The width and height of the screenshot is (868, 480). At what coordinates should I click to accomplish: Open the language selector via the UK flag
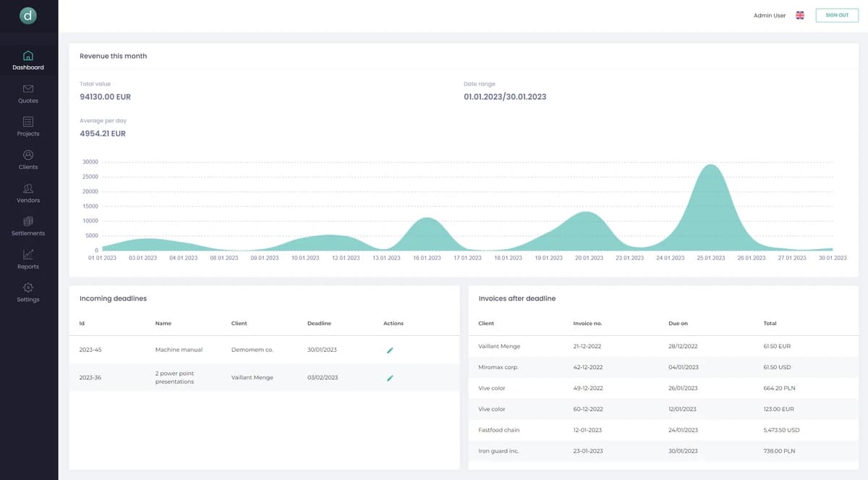pyautogui.click(x=799, y=14)
